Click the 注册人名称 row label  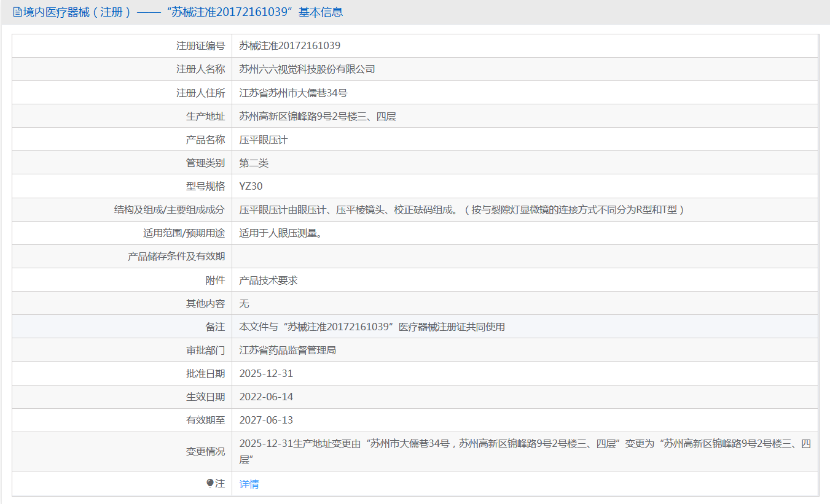pos(200,69)
